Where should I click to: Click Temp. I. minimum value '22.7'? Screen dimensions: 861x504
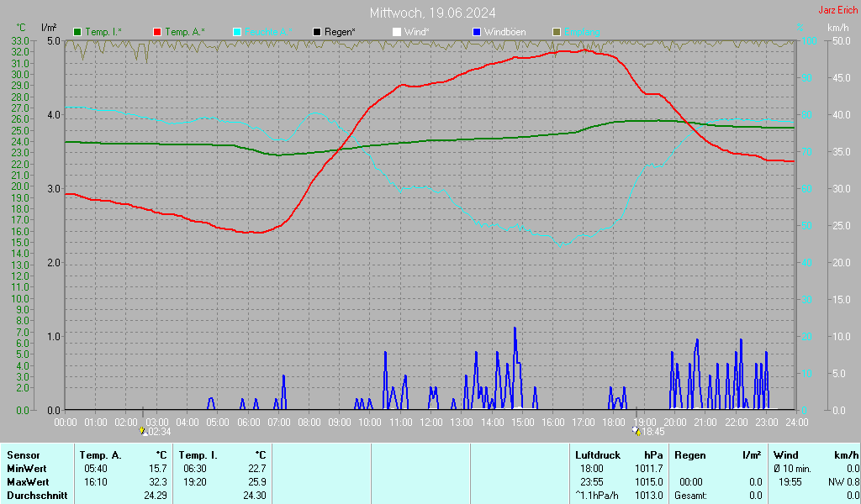point(257,469)
